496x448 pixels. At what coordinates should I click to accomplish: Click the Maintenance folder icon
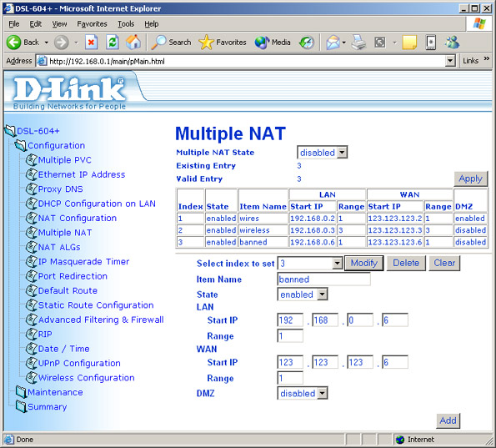[21, 392]
